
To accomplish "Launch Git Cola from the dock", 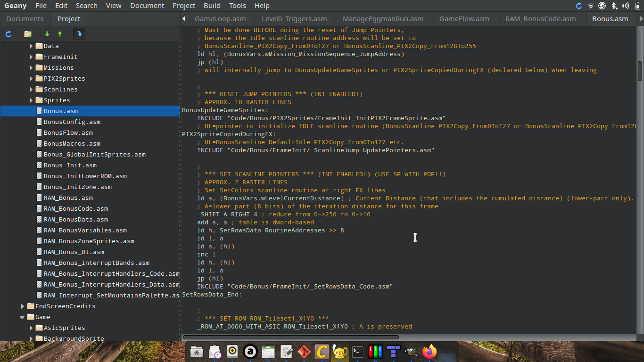I will [304, 352].
